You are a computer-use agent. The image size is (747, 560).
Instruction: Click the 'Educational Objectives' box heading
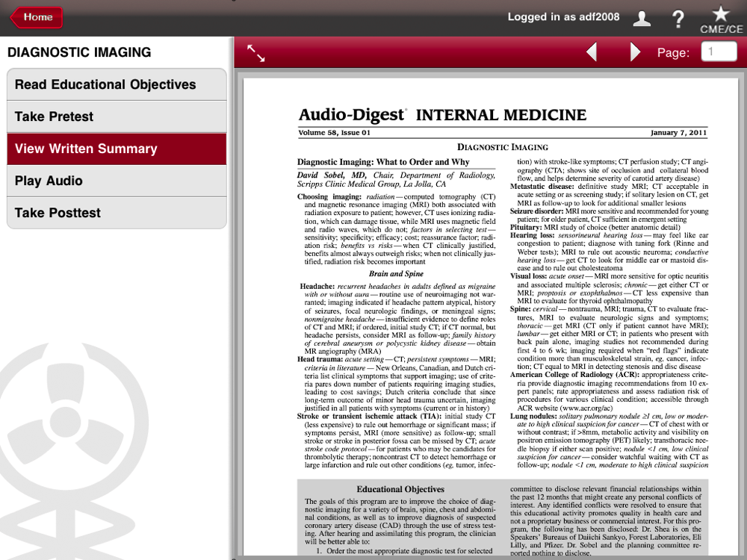[x=400, y=489]
